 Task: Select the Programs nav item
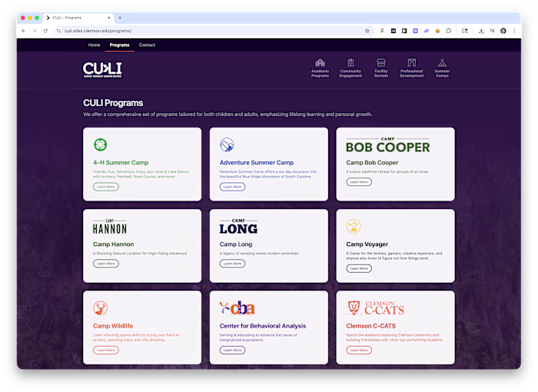pos(119,45)
